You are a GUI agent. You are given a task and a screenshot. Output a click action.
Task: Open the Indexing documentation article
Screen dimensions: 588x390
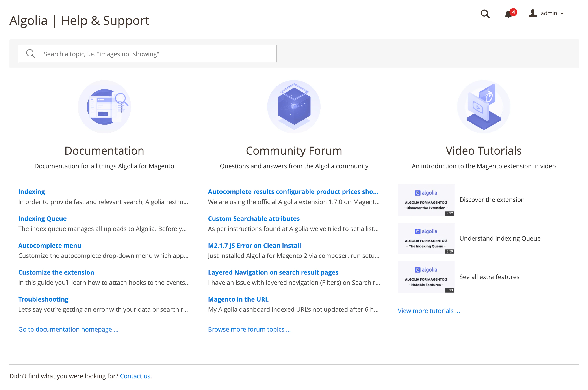pos(32,191)
